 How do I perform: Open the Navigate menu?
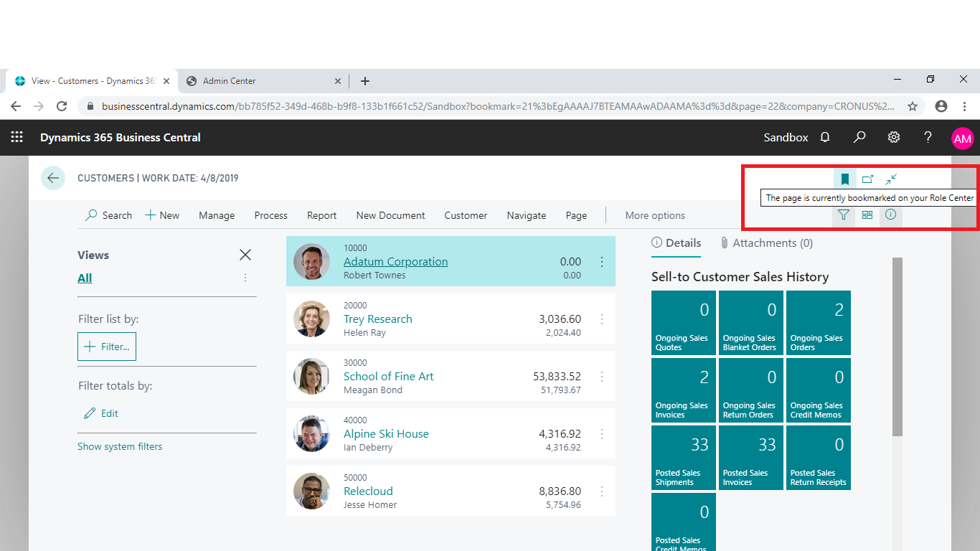tap(526, 215)
